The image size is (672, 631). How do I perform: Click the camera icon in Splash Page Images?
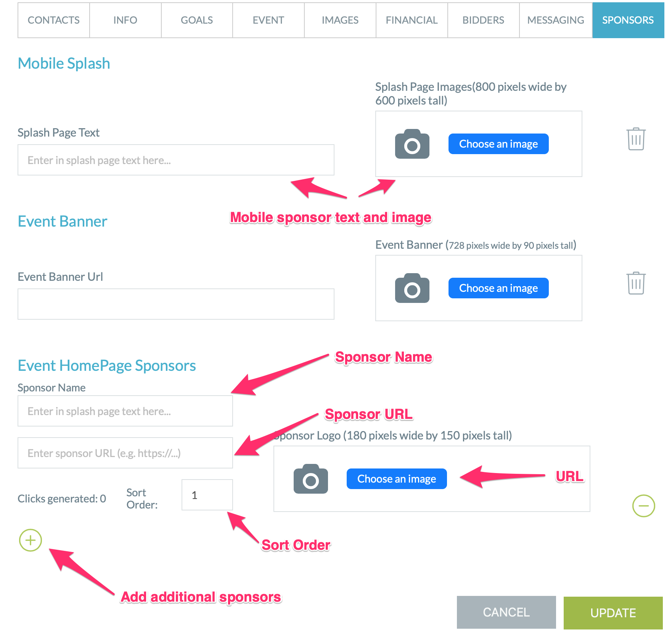point(412,144)
